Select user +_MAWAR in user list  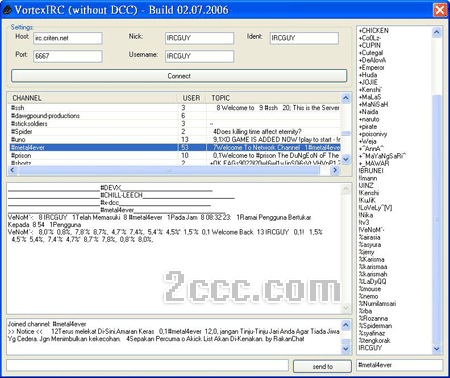(374, 163)
